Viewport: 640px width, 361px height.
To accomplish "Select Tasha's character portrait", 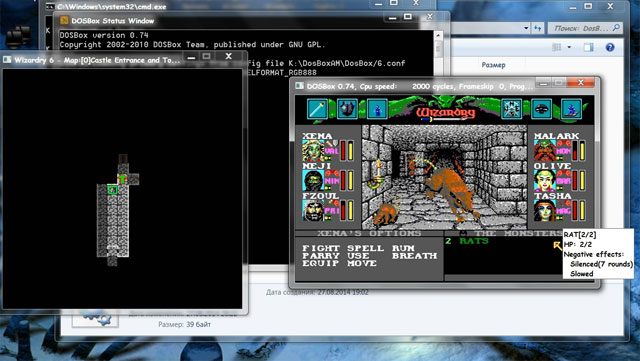I will pos(545,211).
